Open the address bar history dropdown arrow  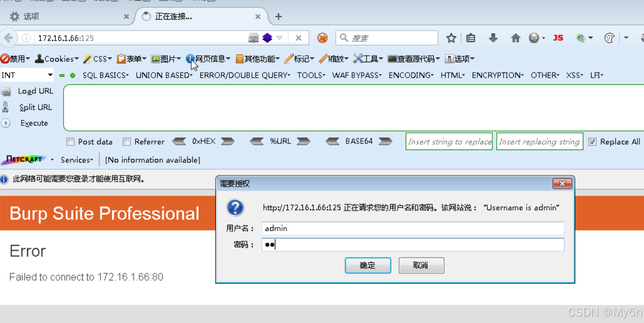[x=280, y=38]
